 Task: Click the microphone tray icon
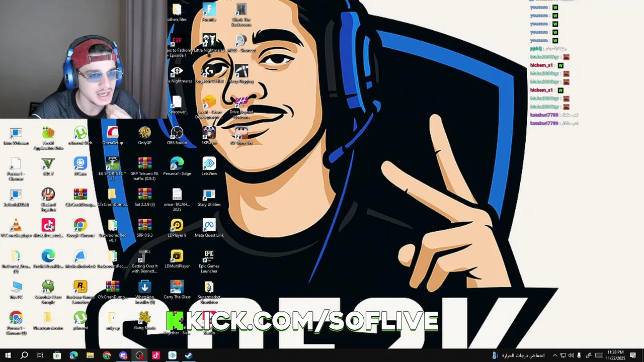pos(579,355)
